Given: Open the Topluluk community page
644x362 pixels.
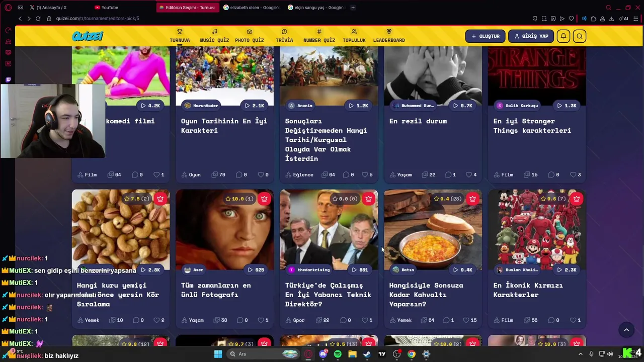Looking at the screenshot, I should (x=354, y=36).
